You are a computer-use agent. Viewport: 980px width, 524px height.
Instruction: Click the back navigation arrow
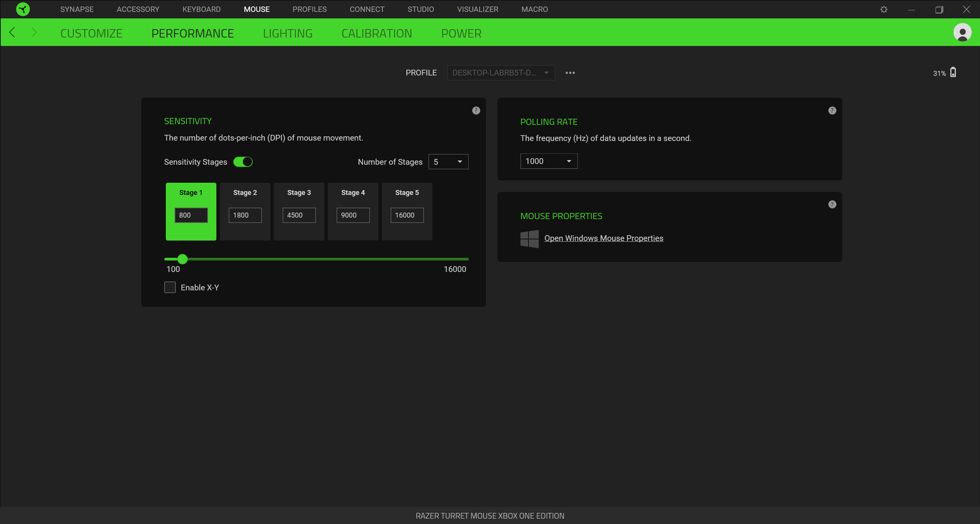(12, 33)
